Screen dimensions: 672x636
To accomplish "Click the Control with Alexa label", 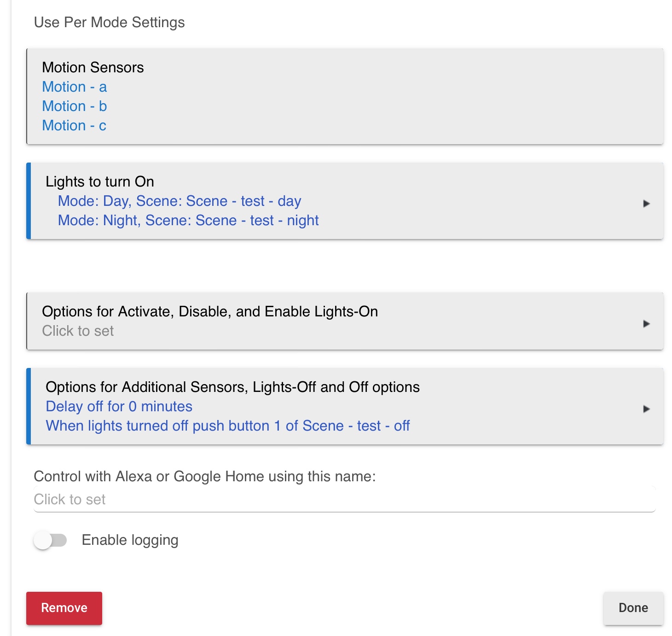I will click(205, 477).
